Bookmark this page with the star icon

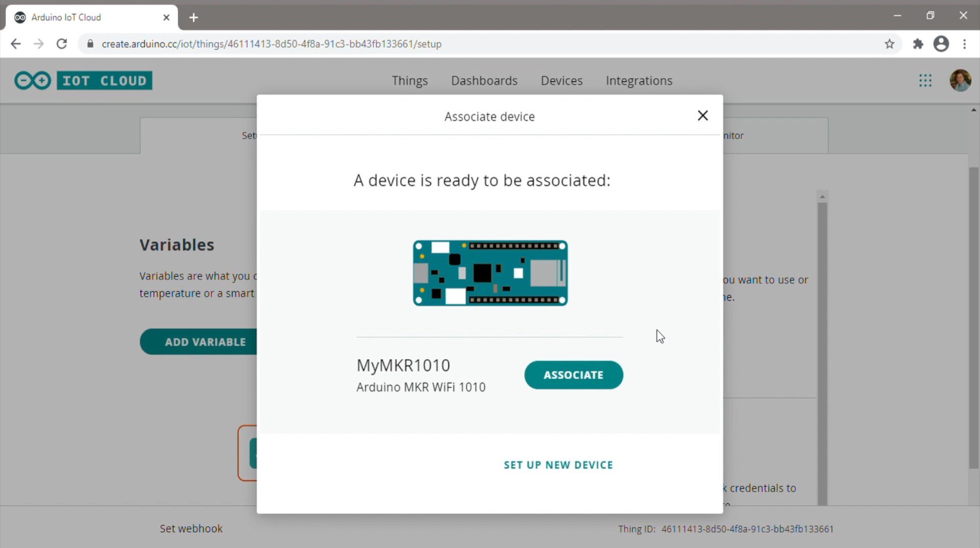coord(889,44)
